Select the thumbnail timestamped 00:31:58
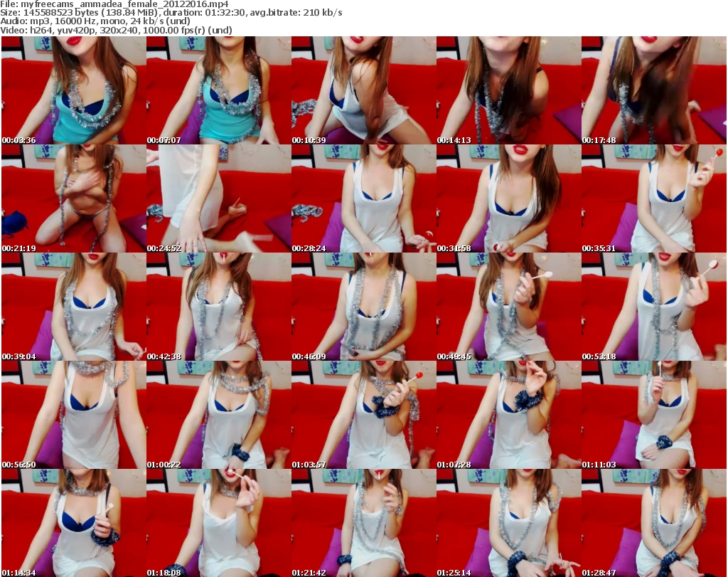Viewport: 728px width, 577px height. click(x=509, y=198)
